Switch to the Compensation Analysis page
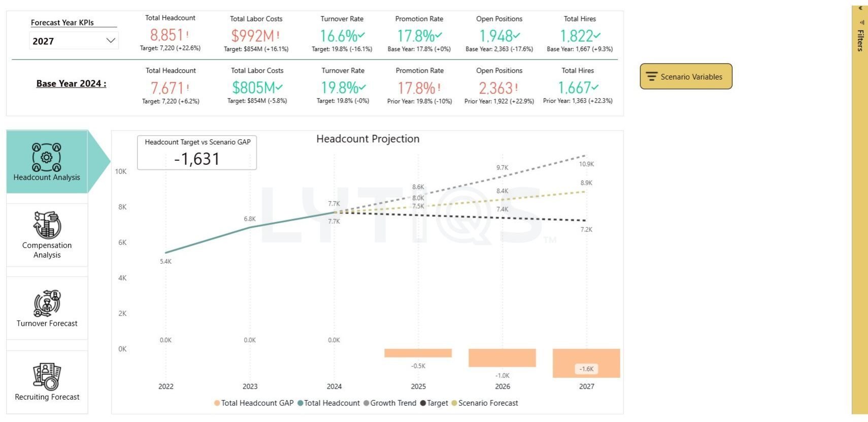868x422 pixels. [x=47, y=250]
